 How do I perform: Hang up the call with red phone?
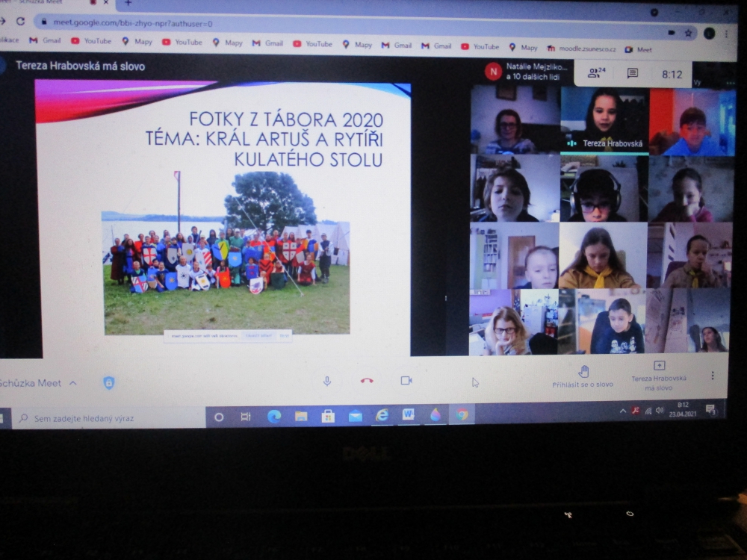tap(367, 381)
